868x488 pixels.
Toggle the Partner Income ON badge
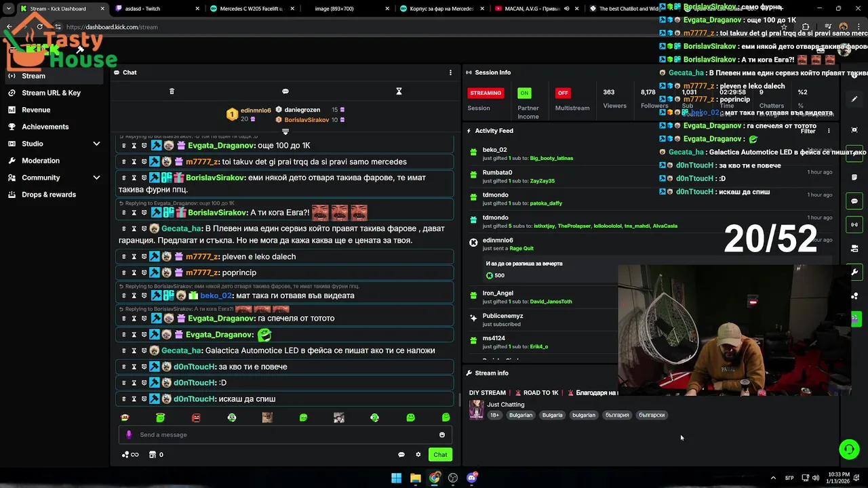point(524,93)
